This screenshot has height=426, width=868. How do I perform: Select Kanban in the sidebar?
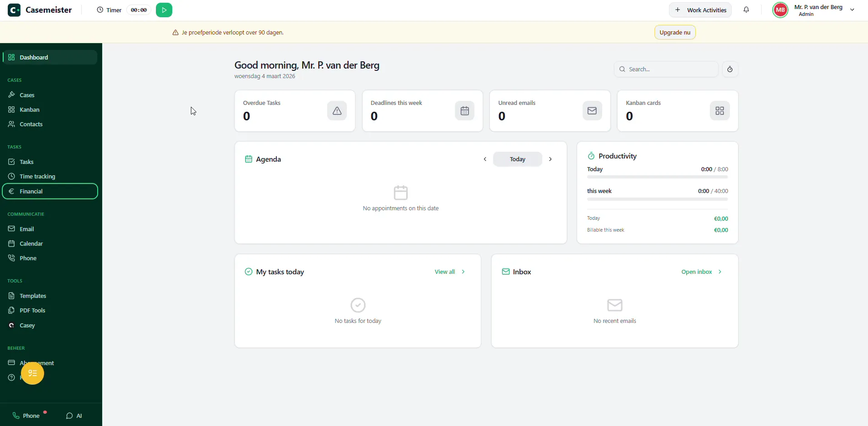pyautogui.click(x=30, y=109)
